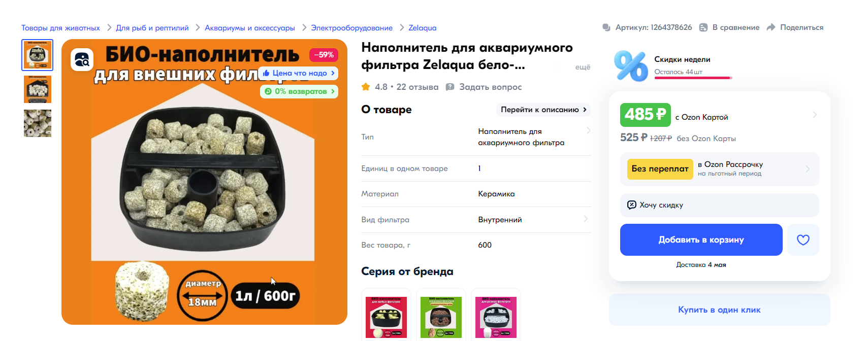Click the rating star icon

pos(366,87)
